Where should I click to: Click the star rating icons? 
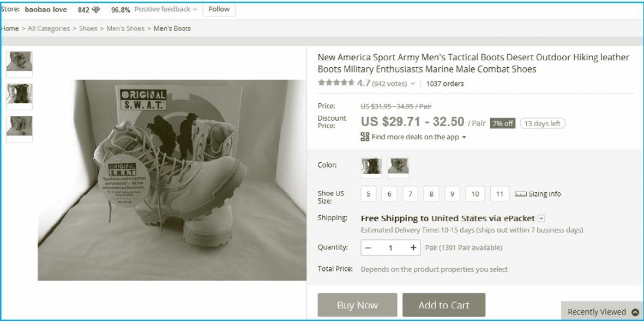pyautogui.click(x=336, y=84)
